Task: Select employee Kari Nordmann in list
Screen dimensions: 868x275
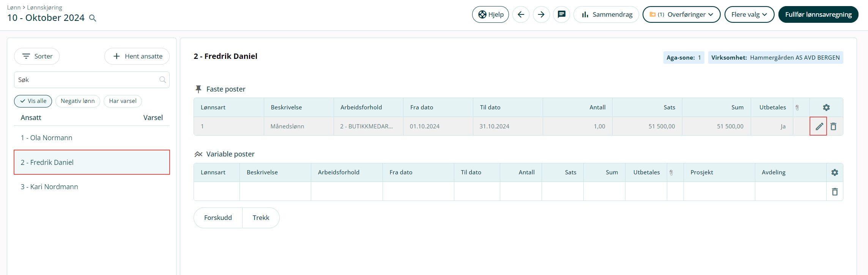Action: (x=49, y=187)
